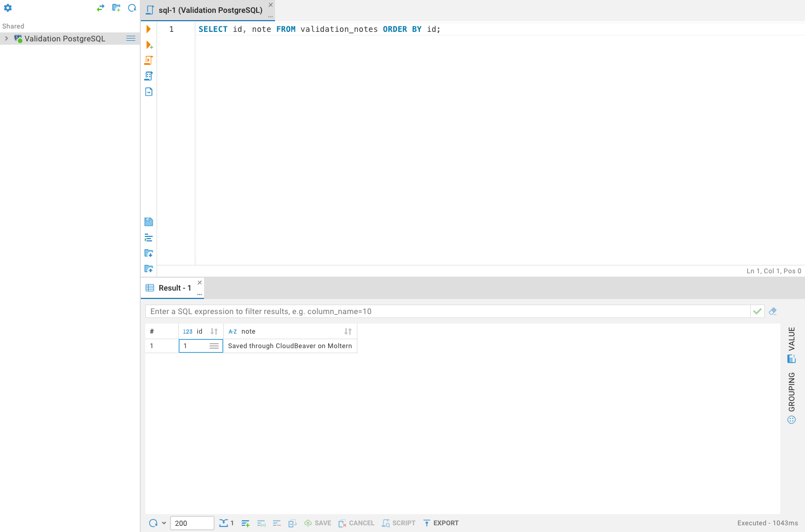Sort results by note column
Viewport: 805px width, 532px height.
click(348, 331)
